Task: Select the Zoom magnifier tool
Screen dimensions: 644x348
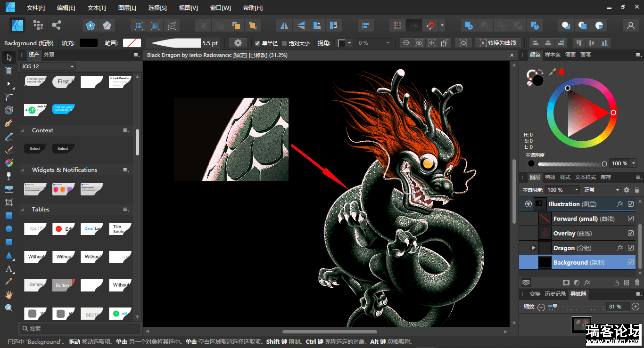Action: point(9,308)
